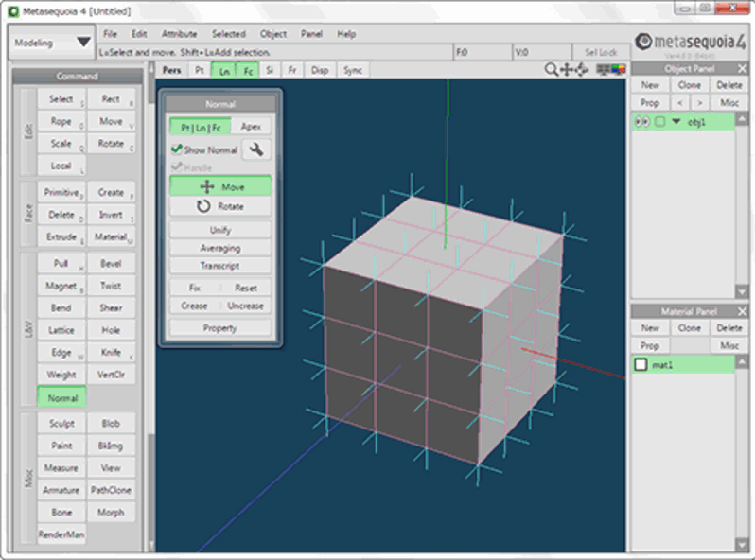Toggle the eye visibility icon for obj1
Screen dimensions: 755x560
coord(642,121)
